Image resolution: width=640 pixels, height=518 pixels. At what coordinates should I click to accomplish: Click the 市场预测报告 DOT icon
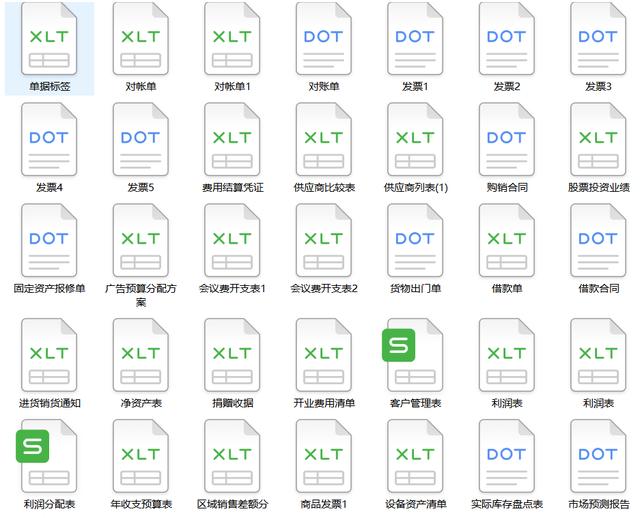[x=598, y=456]
